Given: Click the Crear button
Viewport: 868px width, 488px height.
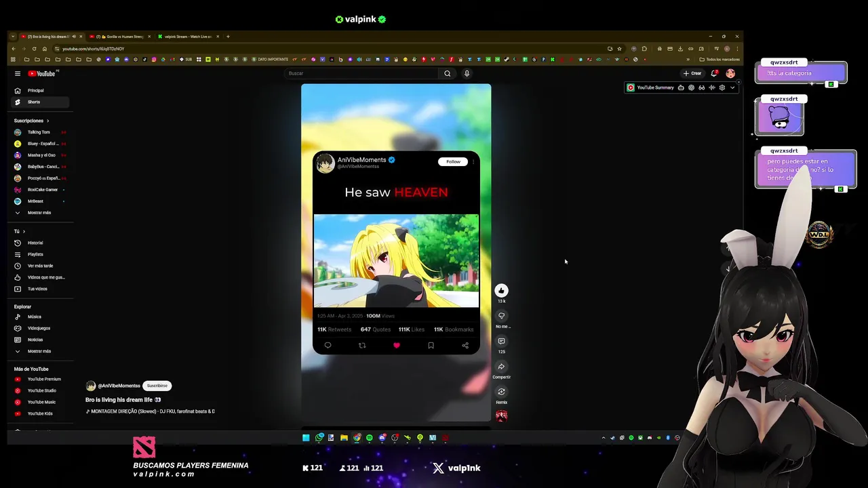Looking at the screenshot, I should (692, 73).
